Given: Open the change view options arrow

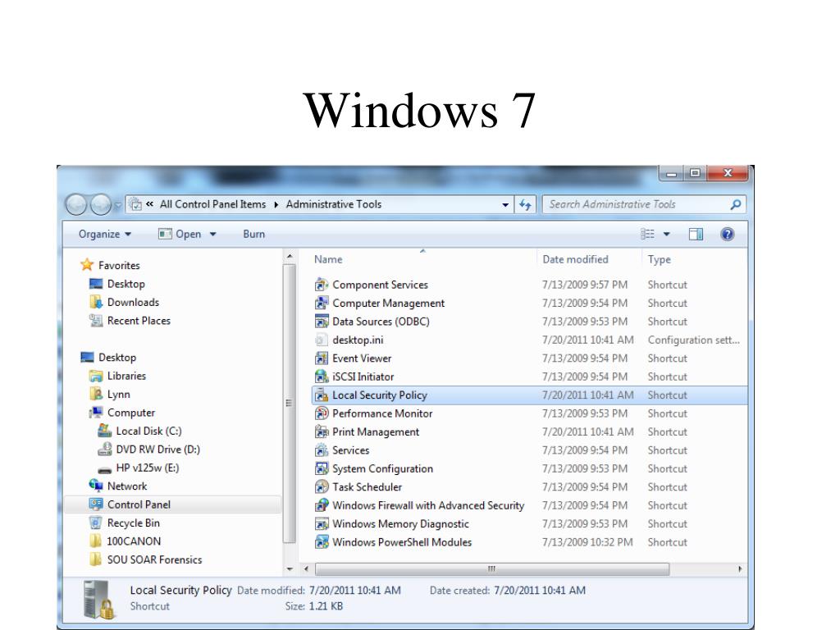Looking at the screenshot, I should pos(666,234).
